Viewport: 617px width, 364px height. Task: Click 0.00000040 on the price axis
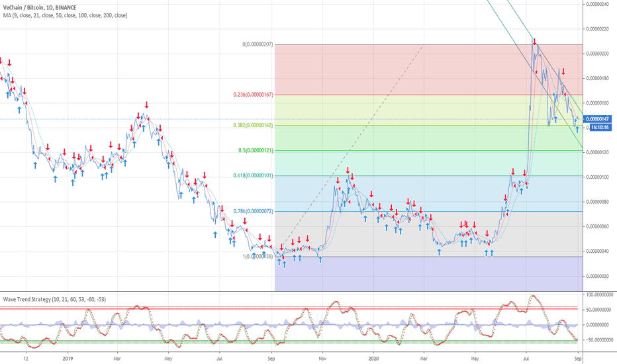tap(597, 251)
